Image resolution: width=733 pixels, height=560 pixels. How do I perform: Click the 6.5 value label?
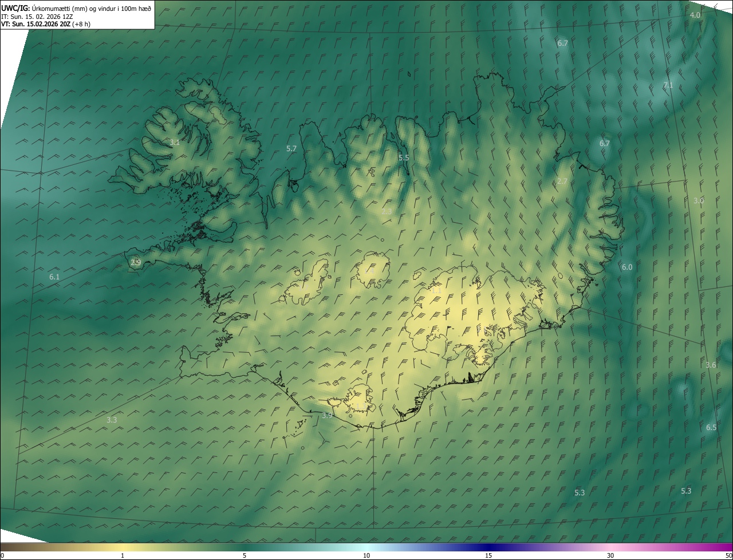click(x=711, y=427)
